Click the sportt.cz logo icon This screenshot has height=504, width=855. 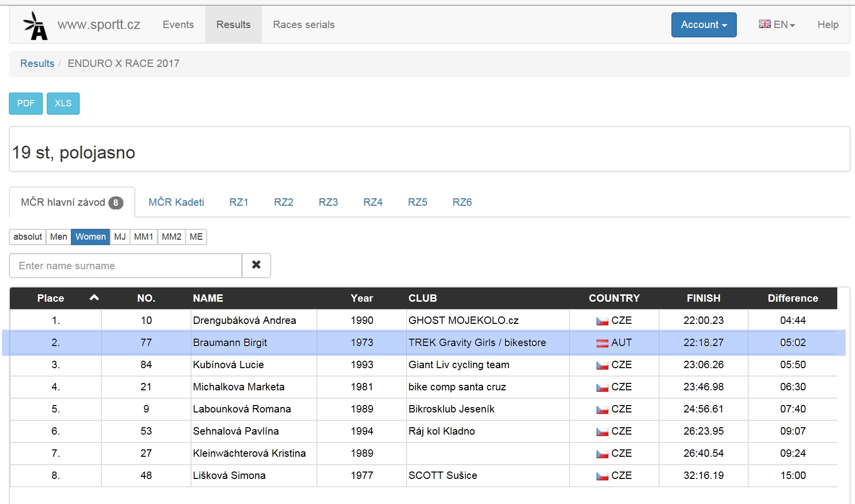click(x=35, y=26)
